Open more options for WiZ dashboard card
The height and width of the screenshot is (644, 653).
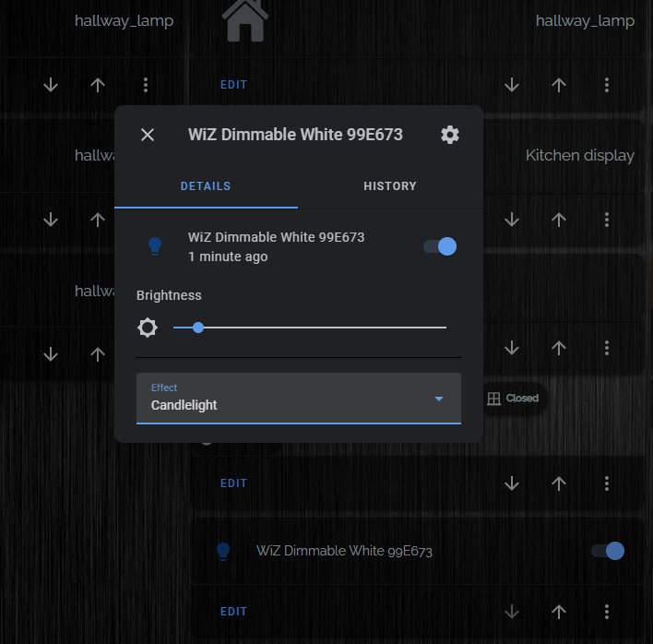[607, 612]
